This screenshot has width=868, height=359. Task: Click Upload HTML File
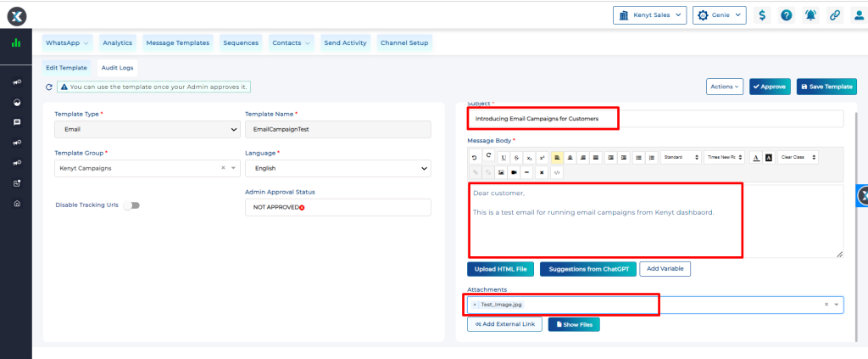[x=500, y=269]
